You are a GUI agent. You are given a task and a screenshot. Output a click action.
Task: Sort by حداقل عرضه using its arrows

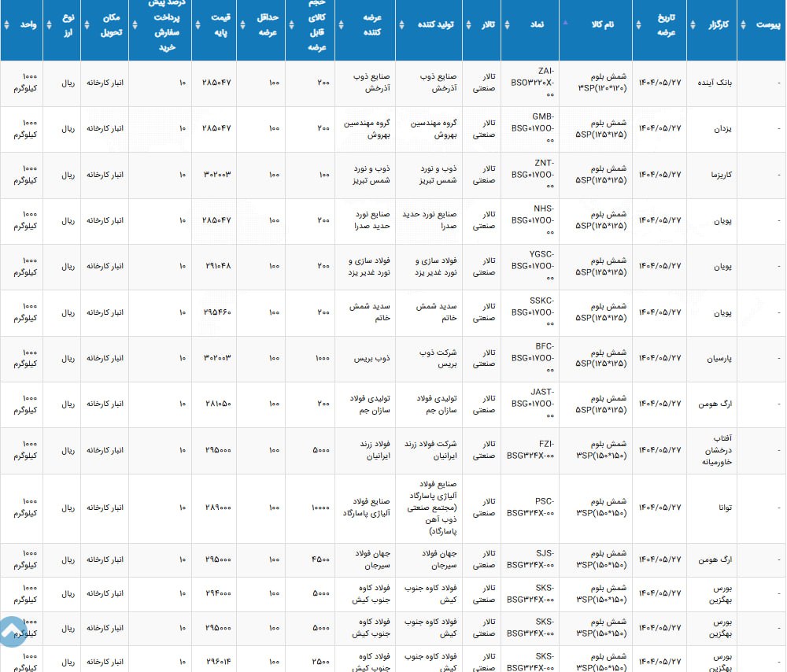(x=243, y=24)
